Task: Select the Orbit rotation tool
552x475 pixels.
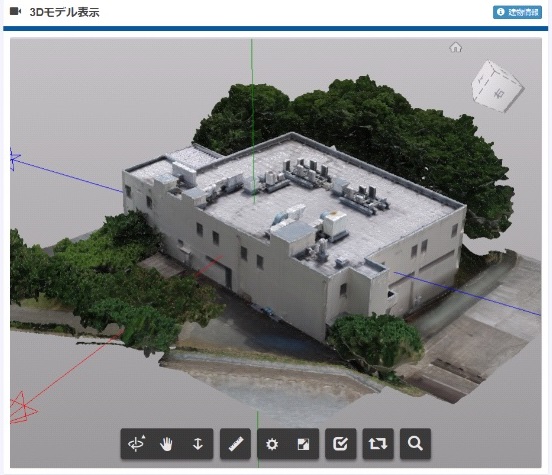Action: (137, 444)
